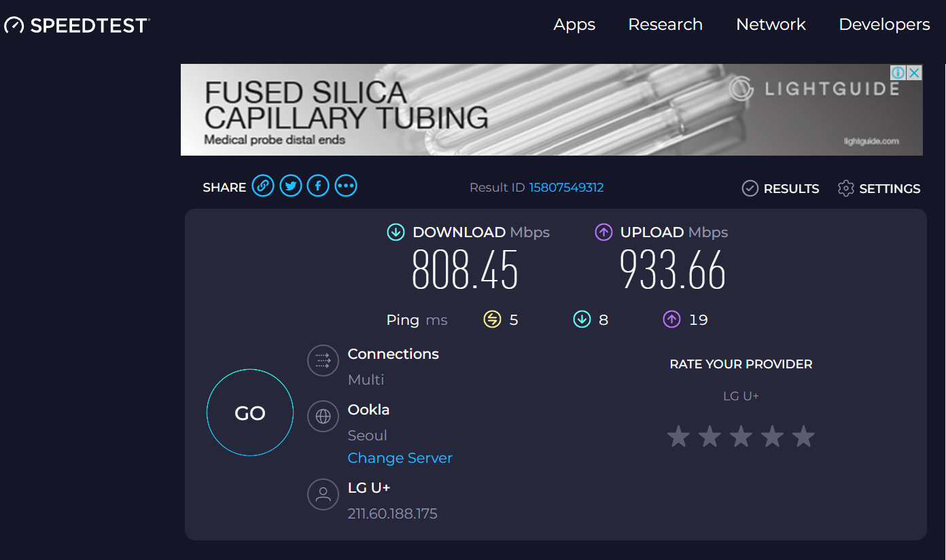Click the Connections multi-arrow icon
The image size is (946, 560).
pyautogui.click(x=323, y=360)
